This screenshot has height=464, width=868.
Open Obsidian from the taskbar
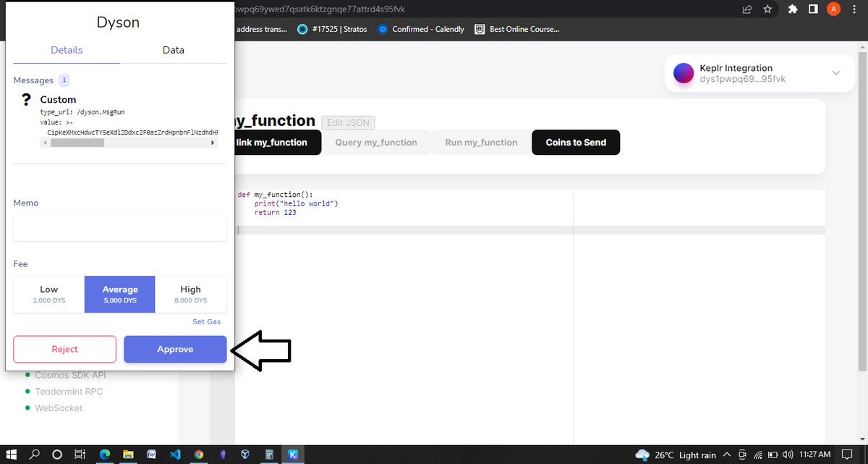tap(222, 455)
